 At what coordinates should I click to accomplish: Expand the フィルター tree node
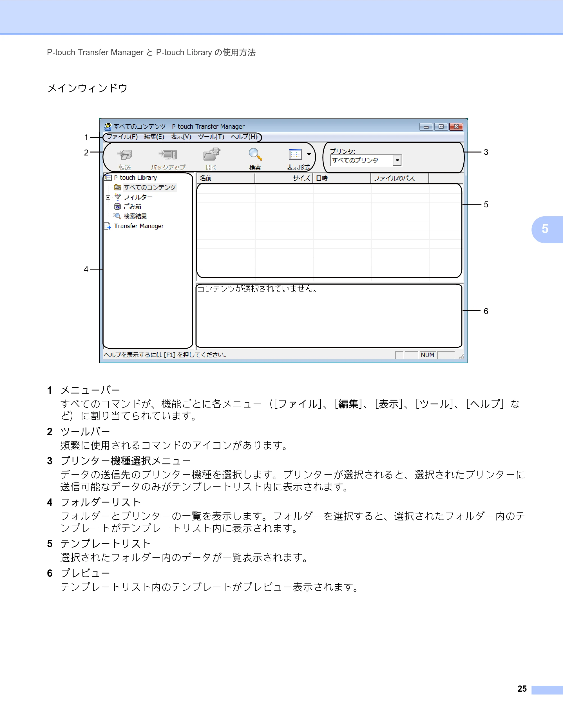(x=108, y=197)
